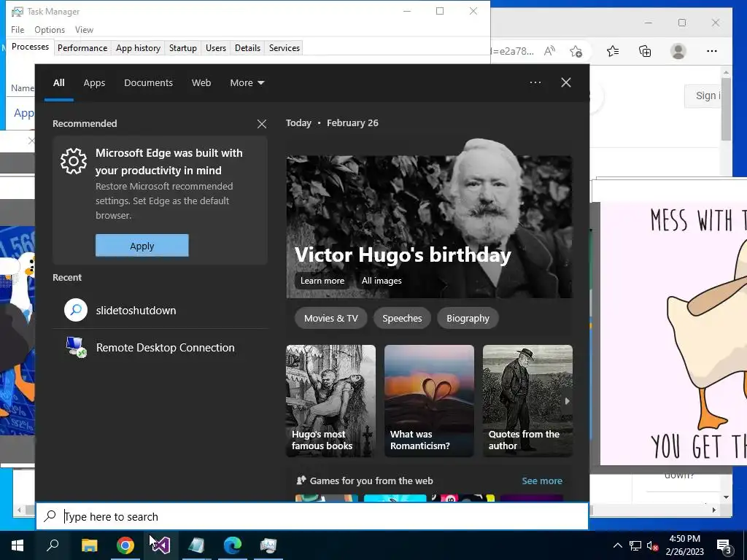747x560 pixels.
Task: Advance the thumbnail carousel arrow
Action: [x=567, y=401]
